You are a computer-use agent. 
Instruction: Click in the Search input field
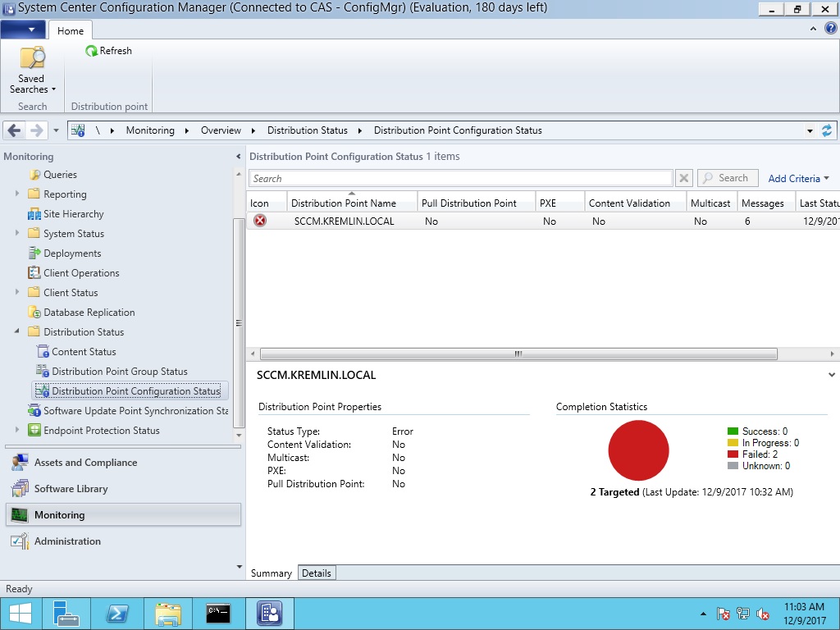click(x=461, y=178)
